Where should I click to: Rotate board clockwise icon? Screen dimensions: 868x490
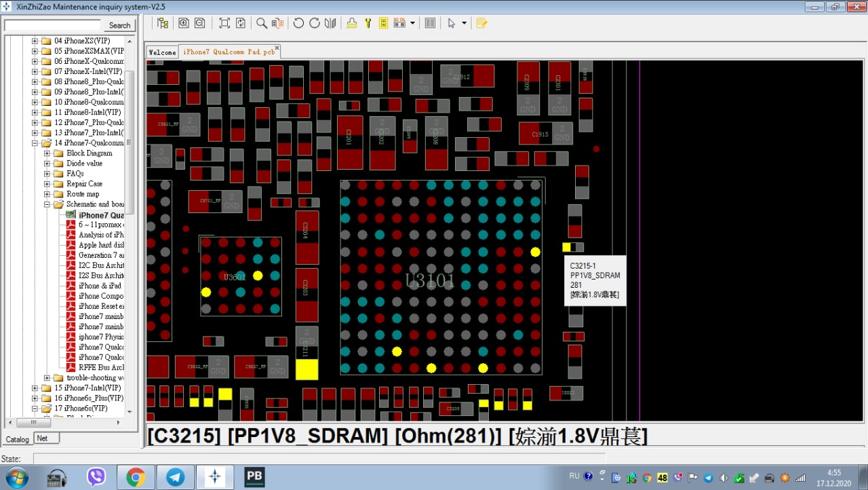click(x=315, y=23)
